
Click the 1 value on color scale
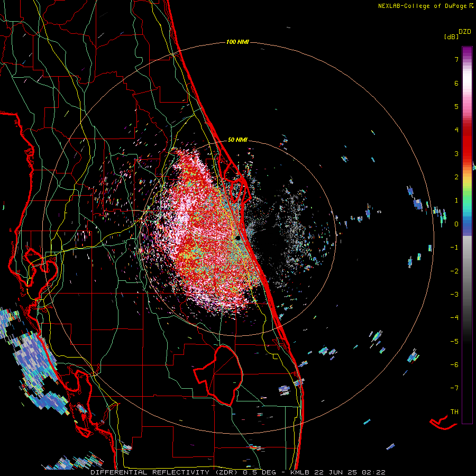(456, 200)
